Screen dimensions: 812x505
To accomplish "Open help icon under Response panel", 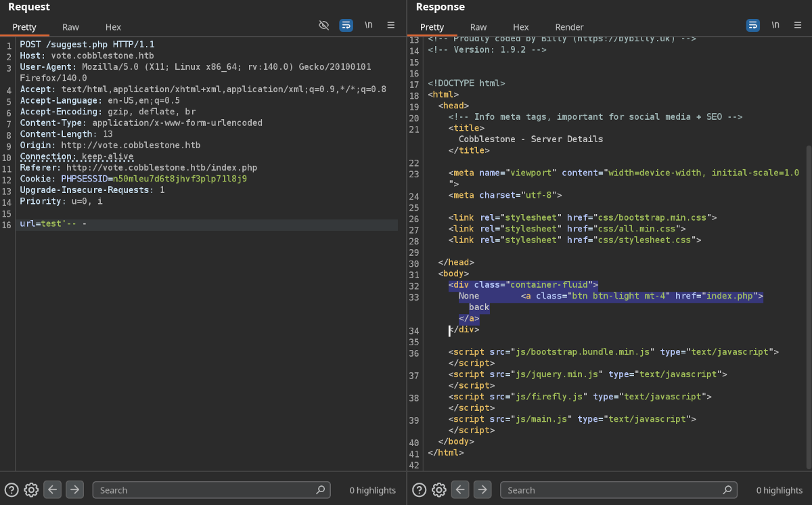I will pos(420,489).
